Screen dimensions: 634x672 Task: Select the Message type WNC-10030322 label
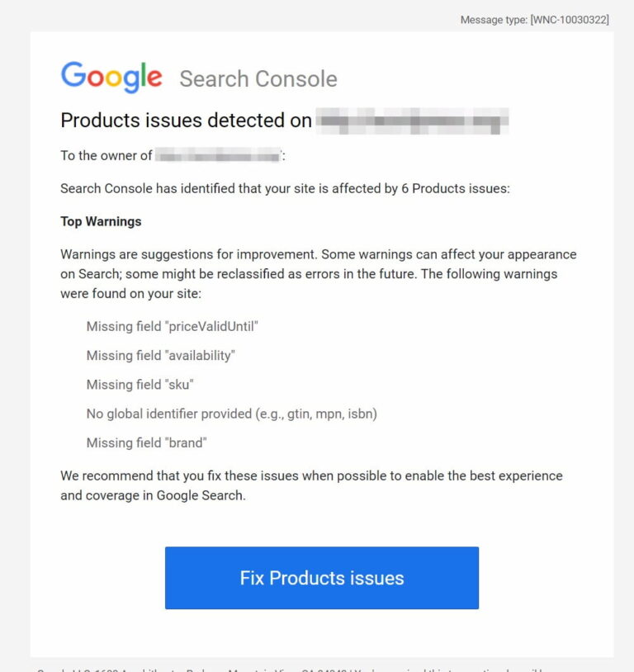(534, 19)
